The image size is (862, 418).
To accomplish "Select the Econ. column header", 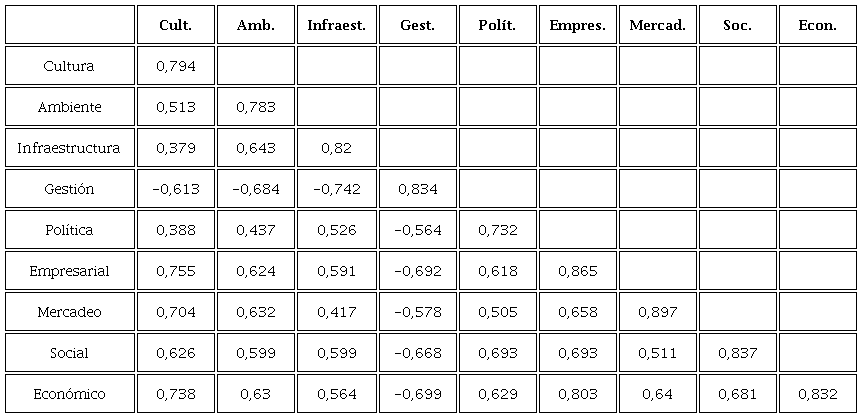I will click(x=818, y=25).
